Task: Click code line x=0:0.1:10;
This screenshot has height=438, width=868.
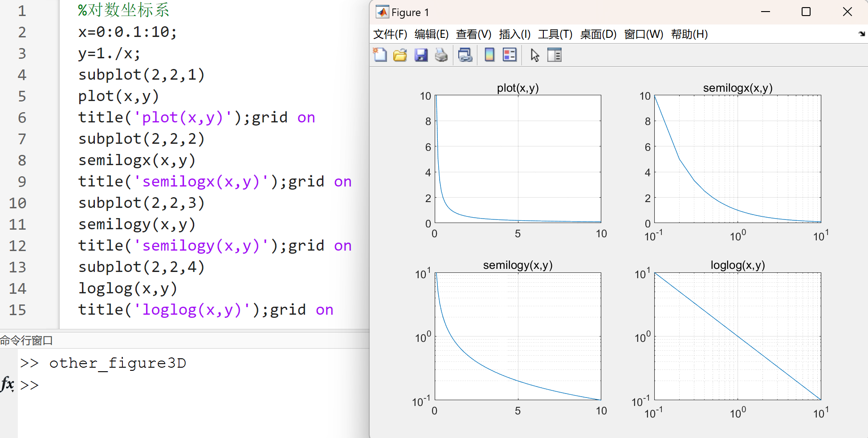Action: click(x=128, y=32)
